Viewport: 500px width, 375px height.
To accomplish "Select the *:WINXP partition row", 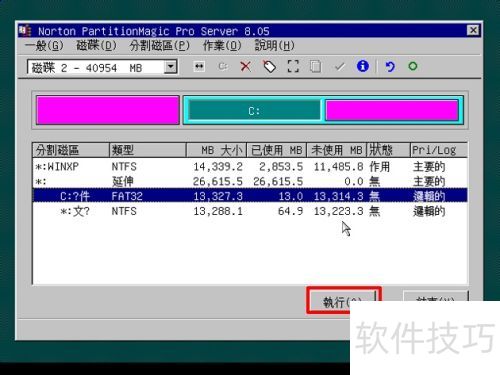I will click(x=250, y=166).
